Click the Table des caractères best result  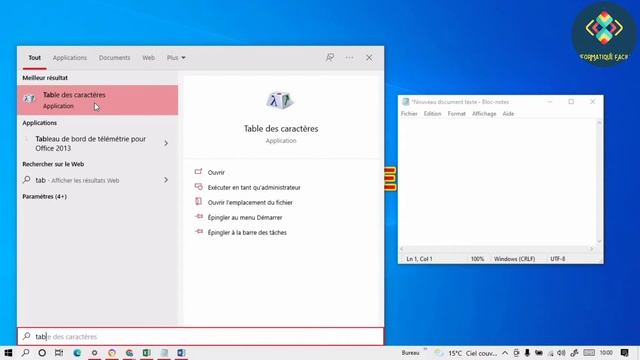click(98, 100)
